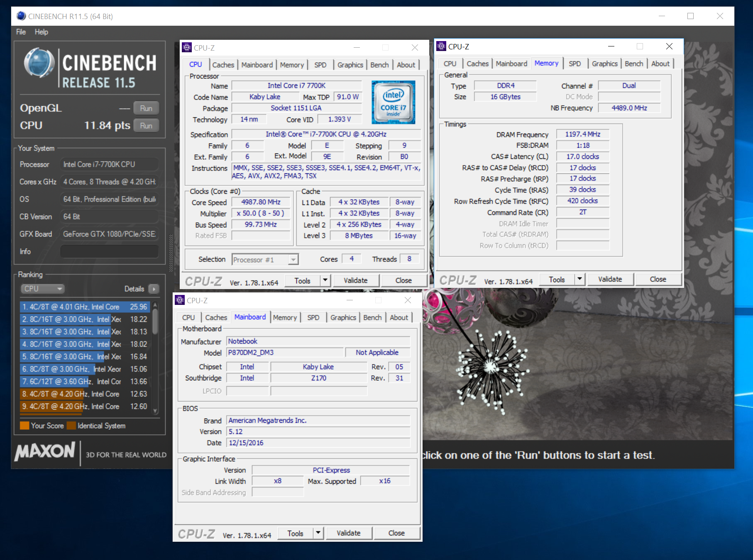Expand the CPU ranking type dropdown
This screenshot has width=753, height=560.
pyautogui.click(x=42, y=289)
